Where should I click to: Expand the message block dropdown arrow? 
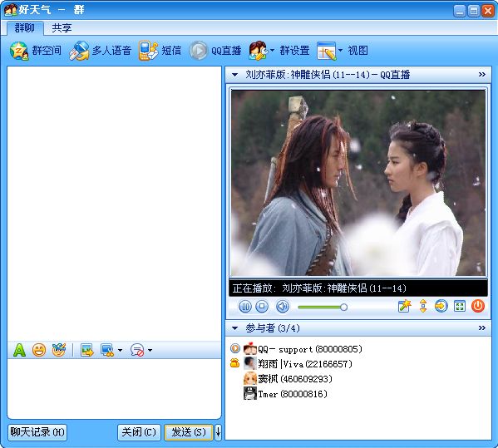click(x=150, y=350)
